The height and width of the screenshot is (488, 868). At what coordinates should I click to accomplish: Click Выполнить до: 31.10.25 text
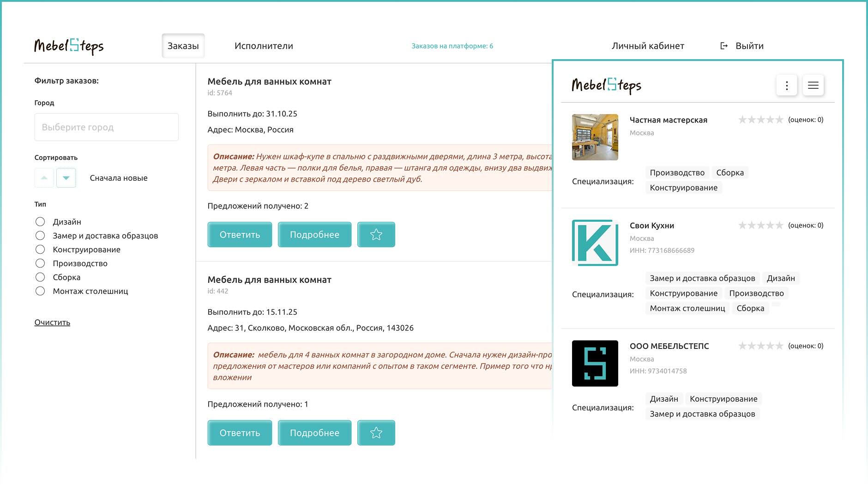click(253, 114)
